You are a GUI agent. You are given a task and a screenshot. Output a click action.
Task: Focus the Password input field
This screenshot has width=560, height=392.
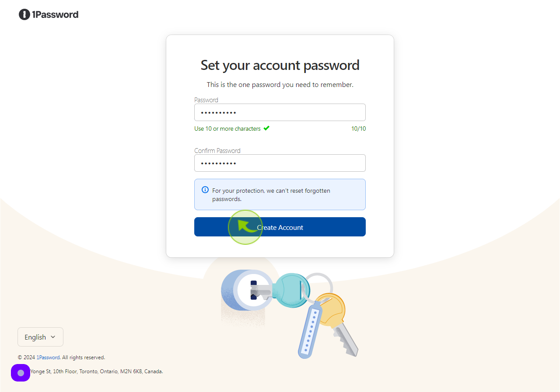(280, 112)
